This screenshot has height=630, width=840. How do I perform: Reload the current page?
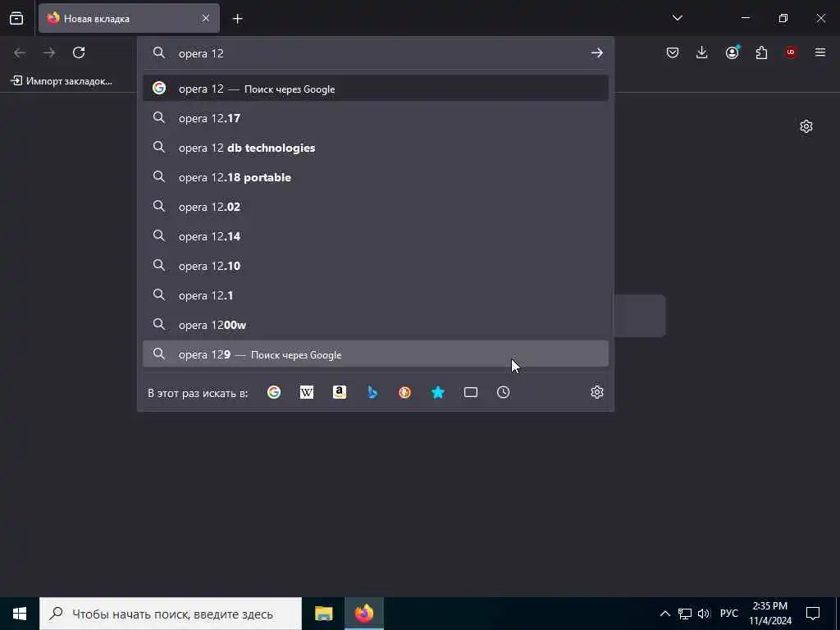pyautogui.click(x=79, y=52)
